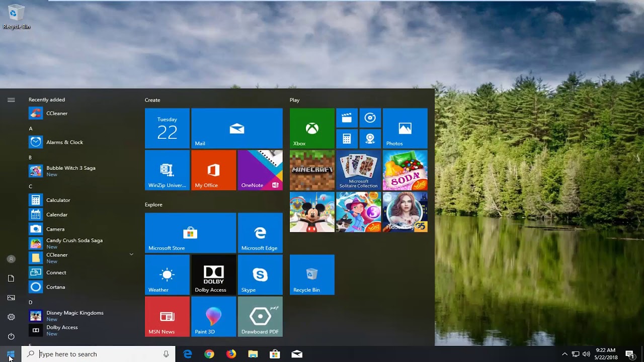
Task: Click the Explore group title
Action: pyautogui.click(x=153, y=205)
